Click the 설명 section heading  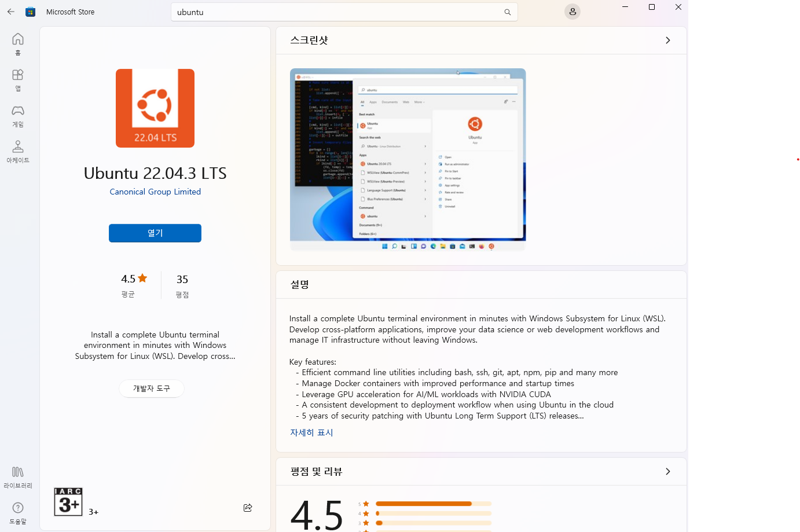[x=300, y=284]
